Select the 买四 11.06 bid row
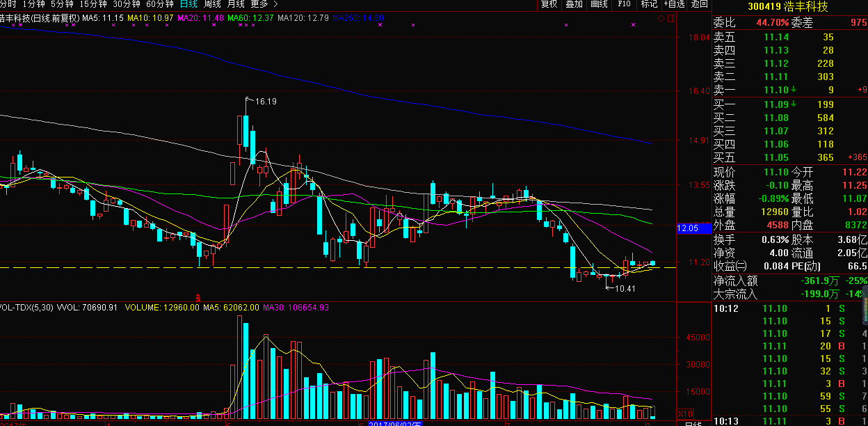 pos(790,144)
